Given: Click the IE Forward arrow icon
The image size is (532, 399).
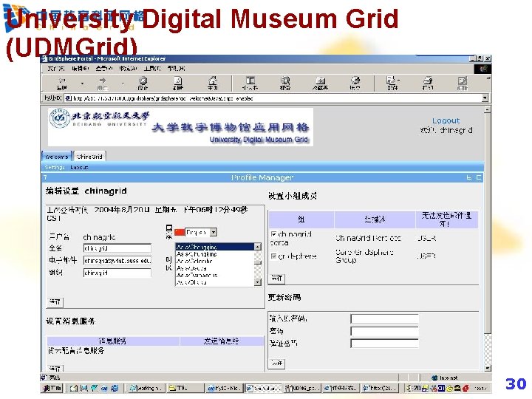Looking at the screenshot, I should pos(102,81).
